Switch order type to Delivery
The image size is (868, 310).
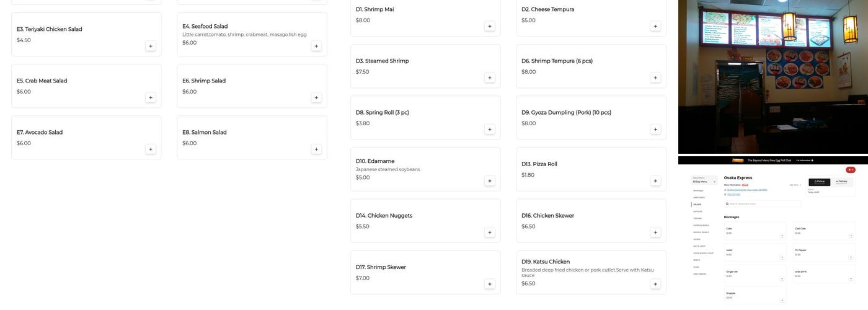point(841,182)
